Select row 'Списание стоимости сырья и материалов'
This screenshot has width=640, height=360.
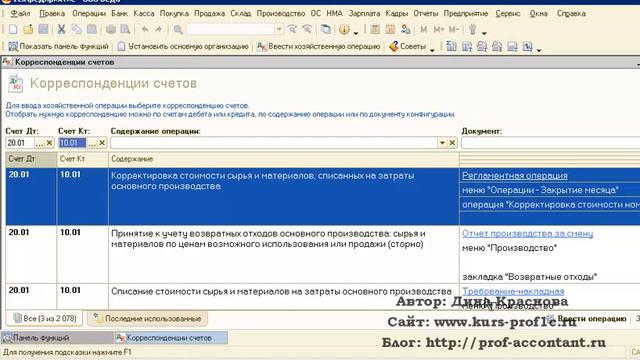point(323,296)
